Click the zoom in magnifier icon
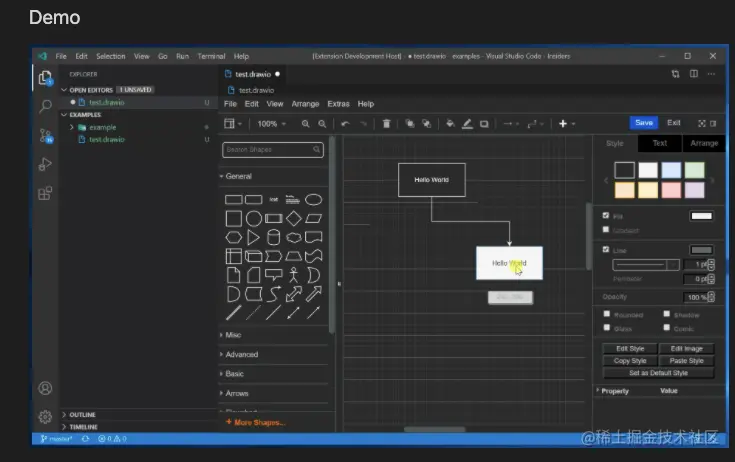Screen dimensions: 735x462 coord(306,124)
